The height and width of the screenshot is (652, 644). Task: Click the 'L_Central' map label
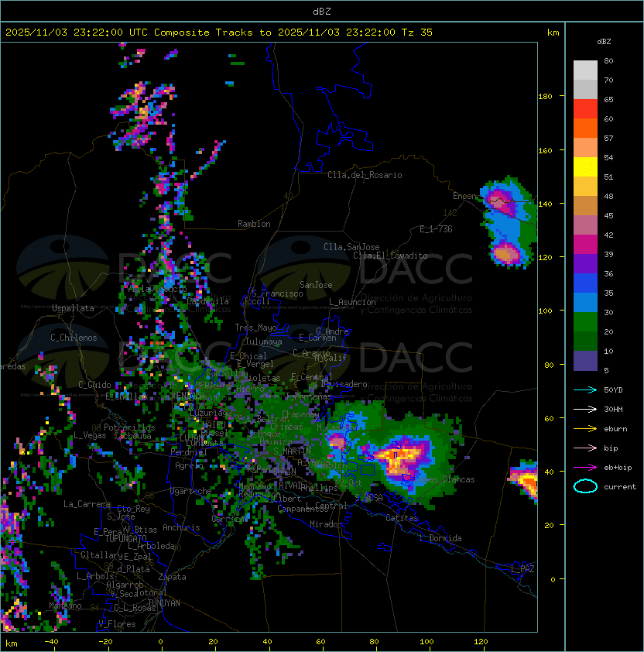point(327,506)
